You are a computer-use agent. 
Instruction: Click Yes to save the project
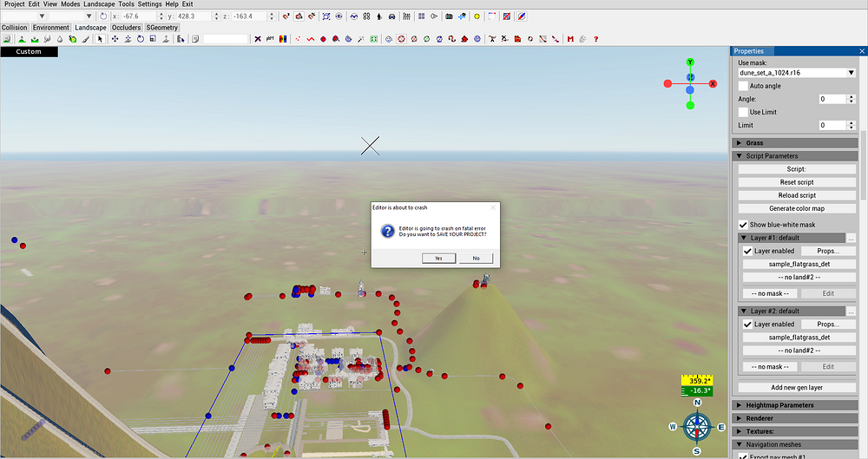(x=438, y=259)
